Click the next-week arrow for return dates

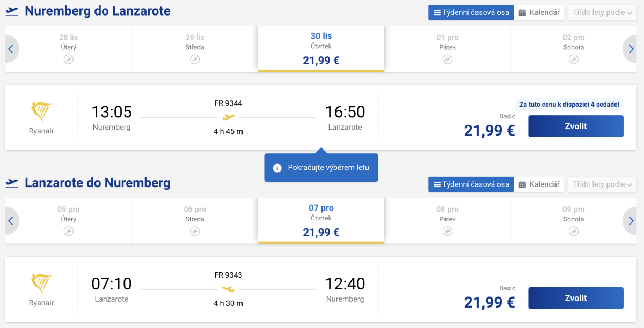(632, 221)
